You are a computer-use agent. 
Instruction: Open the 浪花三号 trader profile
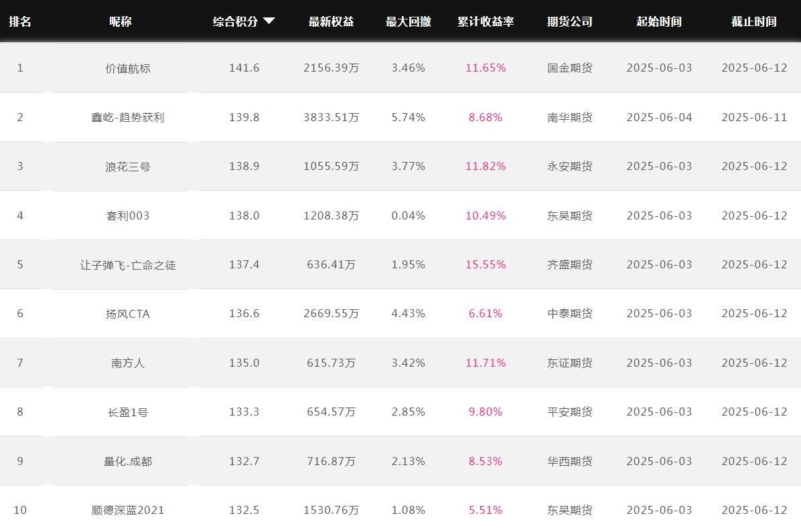point(128,167)
